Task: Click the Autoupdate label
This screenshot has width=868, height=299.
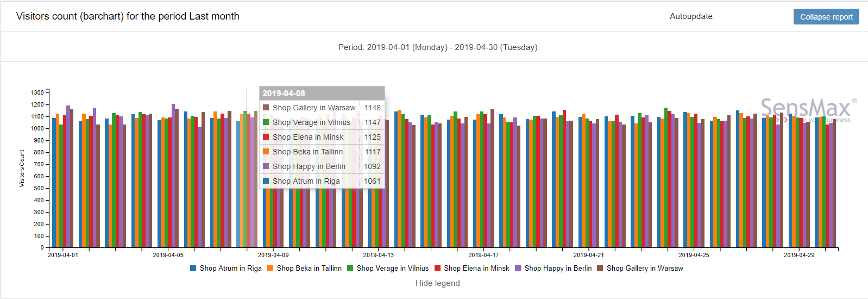Action: 691,16
